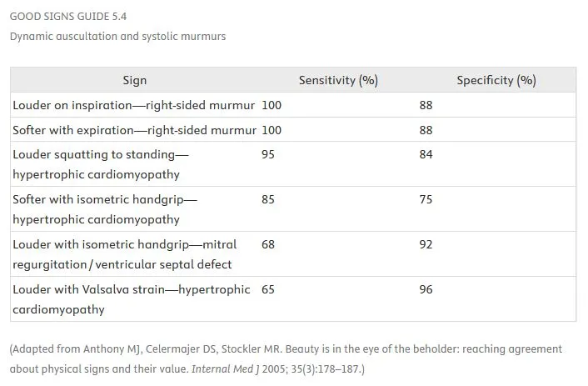Click the sensitivity value 68
Image resolution: width=588 pixels, height=386 pixels.
(268, 245)
